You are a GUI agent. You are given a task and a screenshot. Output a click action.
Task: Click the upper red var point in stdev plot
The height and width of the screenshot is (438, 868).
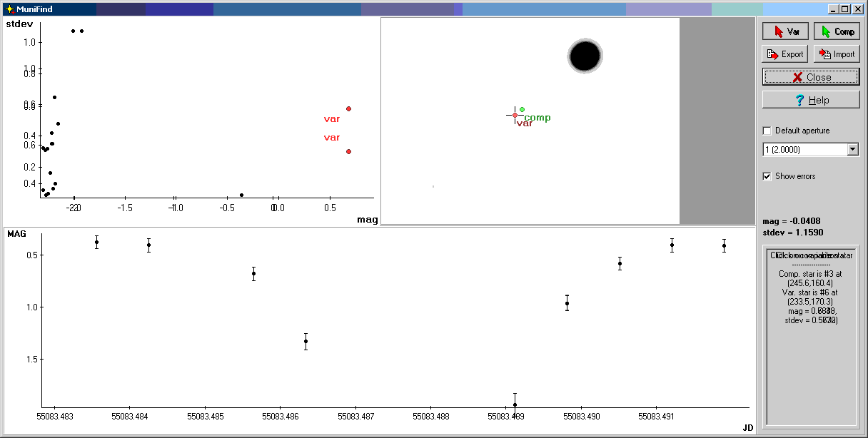348,108
